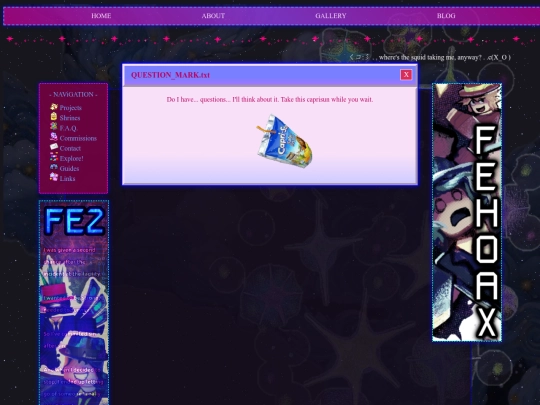Image resolution: width=540 pixels, height=405 pixels.
Task: Click the FEHOAX vertical banner image
Action: point(467,212)
